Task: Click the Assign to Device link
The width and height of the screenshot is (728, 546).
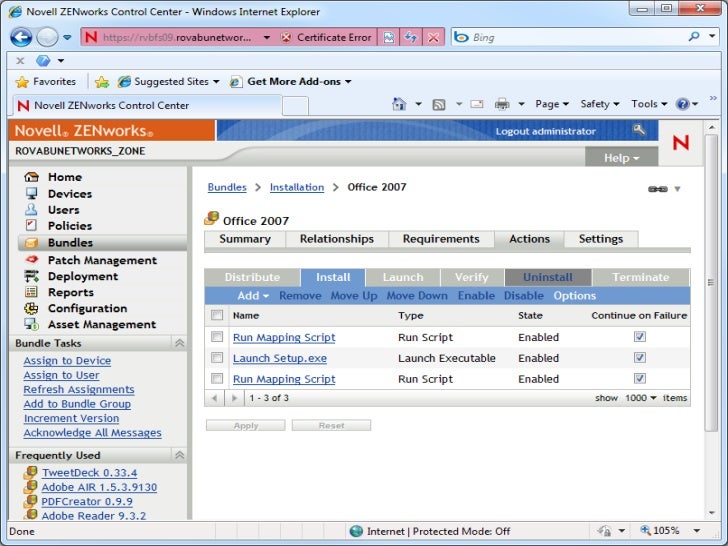Action: pos(67,361)
